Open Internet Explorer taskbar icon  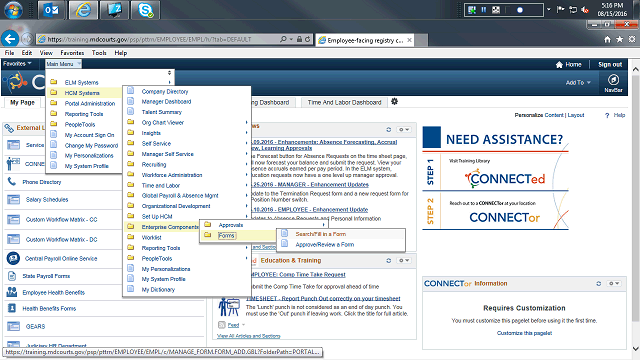[83, 10]
